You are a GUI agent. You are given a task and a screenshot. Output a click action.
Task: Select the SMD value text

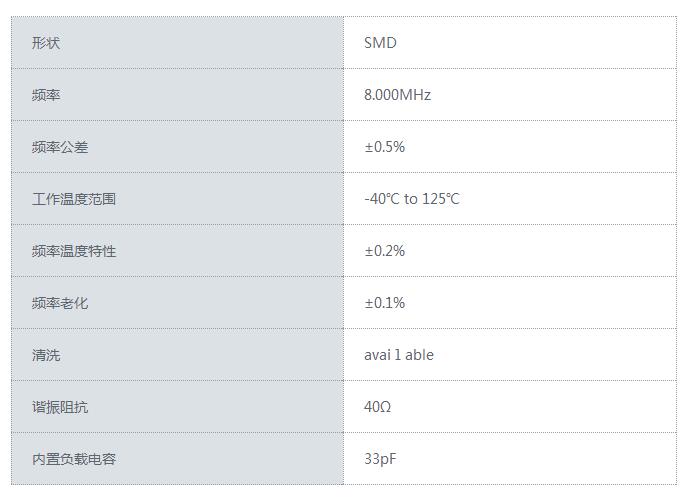(x=380, y=43)
